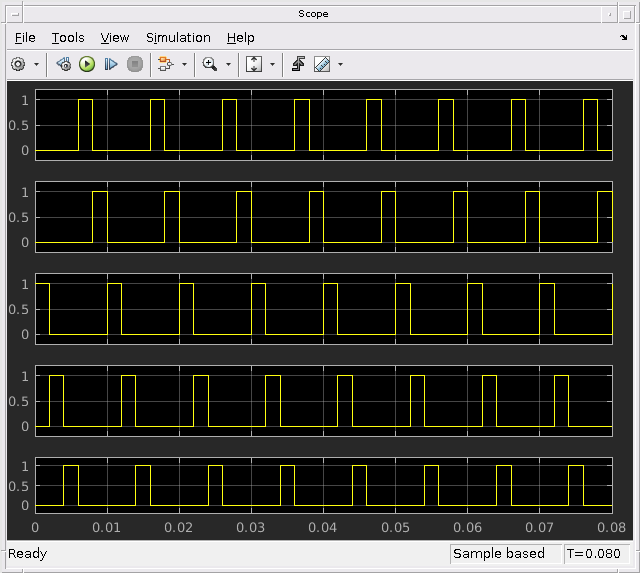The image size is (640, 573).
Task: Toggle the Triggers toolbar icon
Action: click(x=298, y=64)
